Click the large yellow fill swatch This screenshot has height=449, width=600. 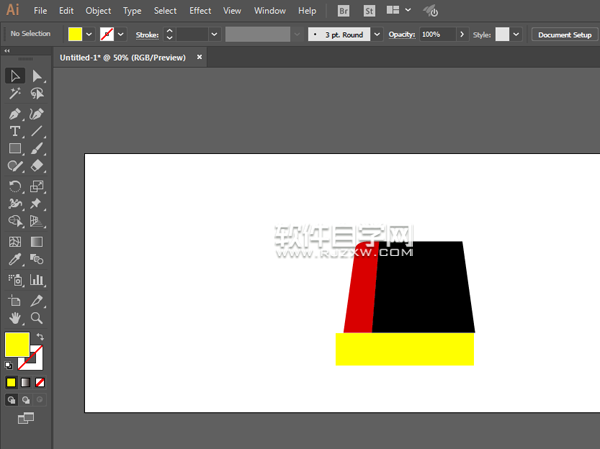click(16, 345)
